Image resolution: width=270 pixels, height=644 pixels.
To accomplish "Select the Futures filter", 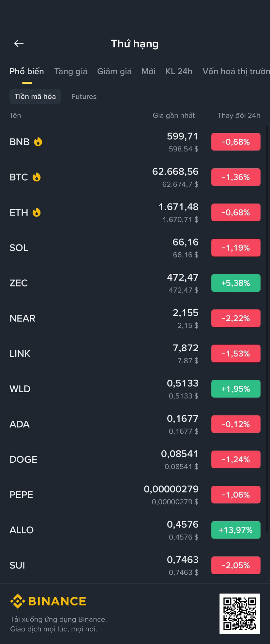I will (x=84, y=96).
